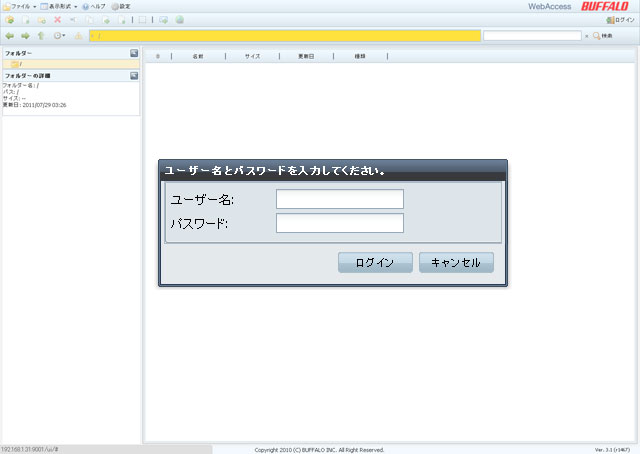Click the globe icon in toolbar

point(179,20)
